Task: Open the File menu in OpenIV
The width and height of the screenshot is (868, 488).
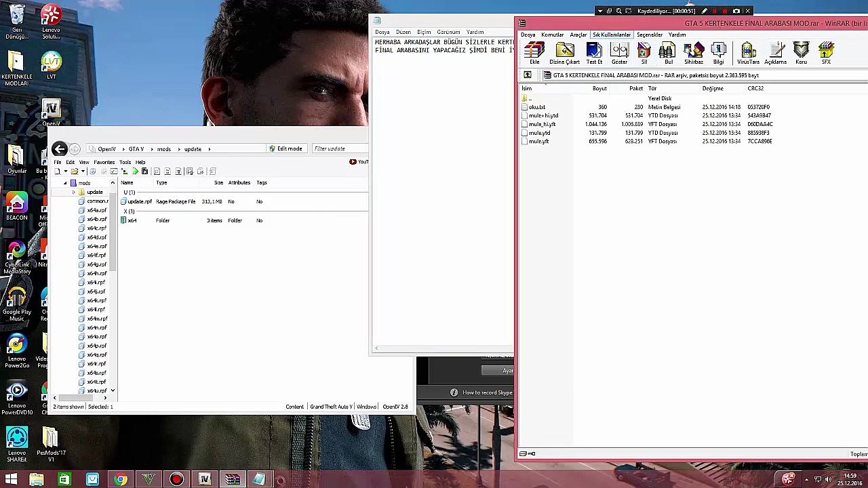Action: [58, 163]
